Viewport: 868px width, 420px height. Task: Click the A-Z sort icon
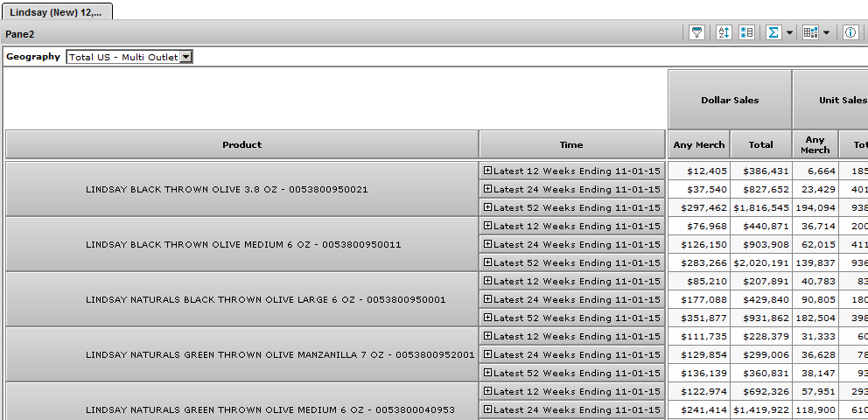(x=724, y=32)
